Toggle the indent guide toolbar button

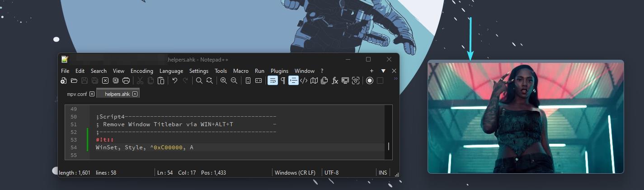(293, 81)
